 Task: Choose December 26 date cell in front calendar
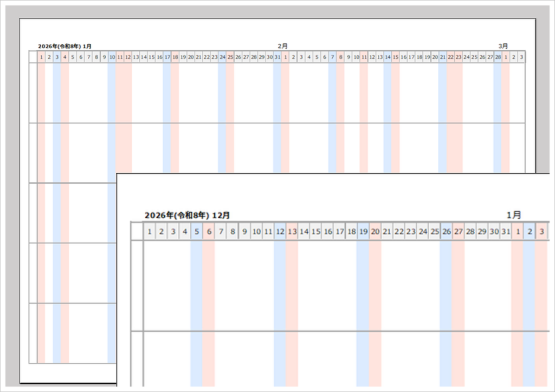[446, 232]
